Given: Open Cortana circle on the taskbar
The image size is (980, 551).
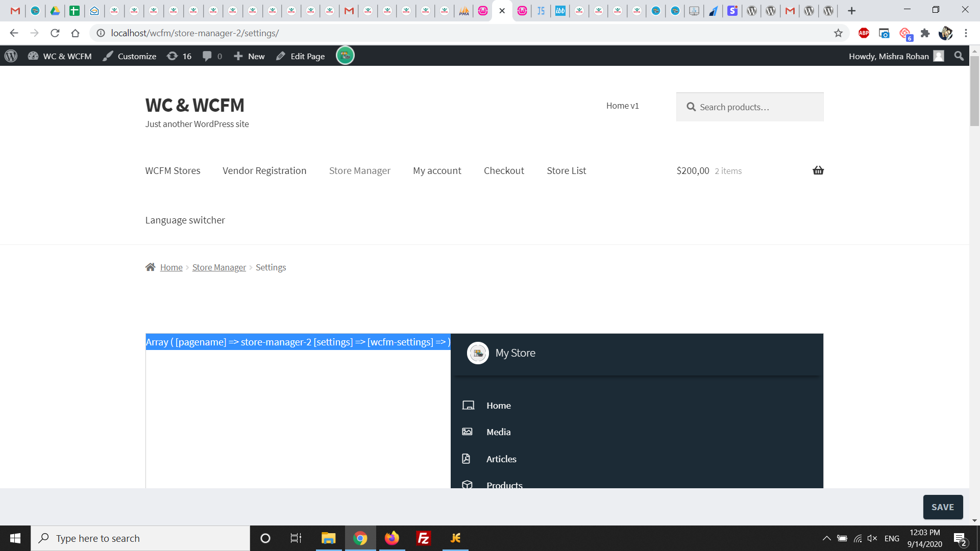Looking at the screenshot, I should 265,538.
